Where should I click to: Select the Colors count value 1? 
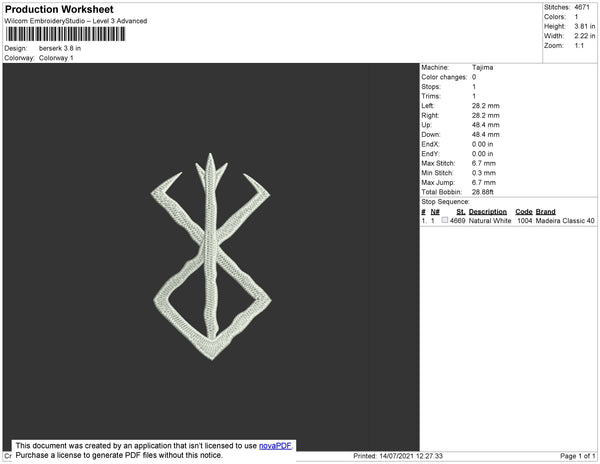click(x=576, y=17)
